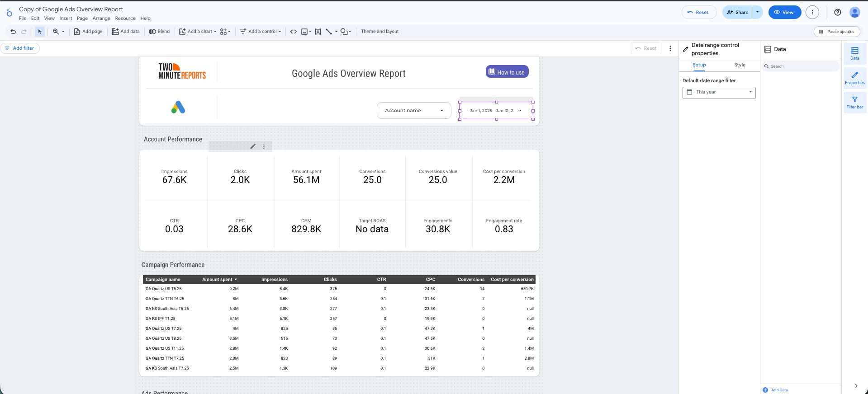Screen dimensions: 868x394
Task: Open the three-dot menu above scorecards
Action: pyautogui.click(x=264, y=146)
